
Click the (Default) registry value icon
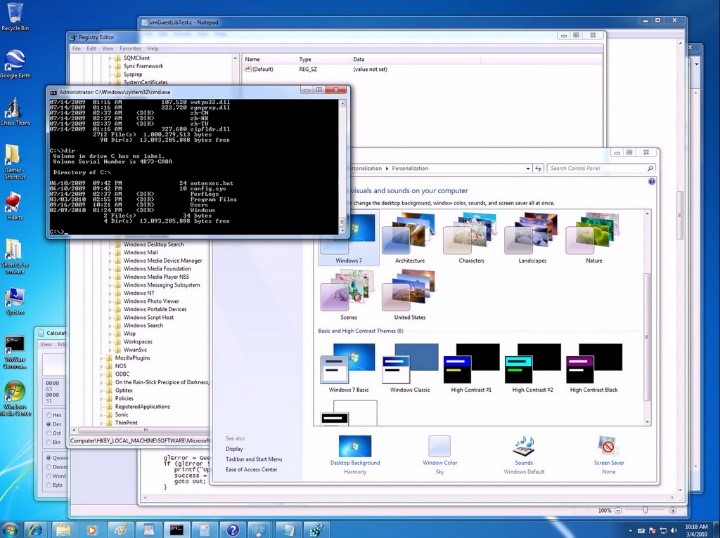pyautogui.click(x=248, y=69)
